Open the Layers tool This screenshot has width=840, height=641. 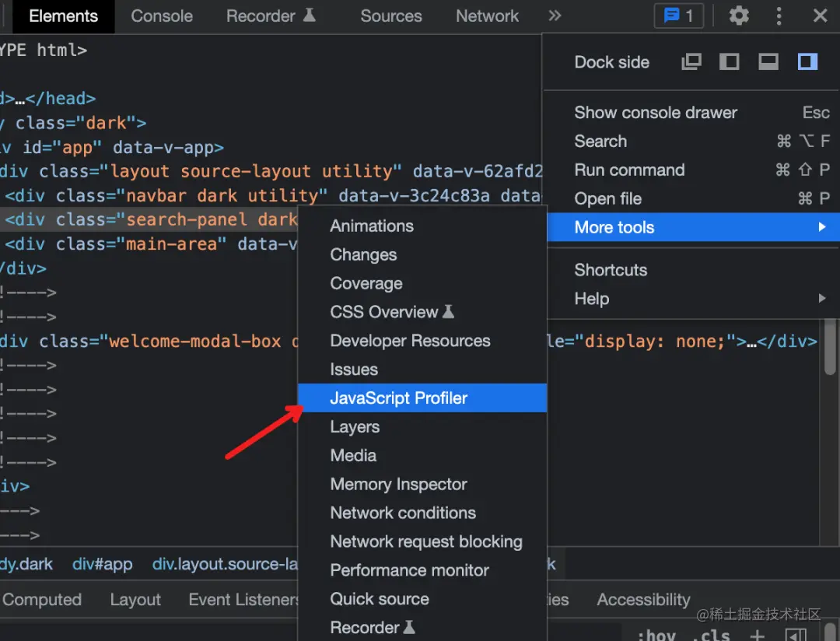pyautogui.click(x=422, y=426)
